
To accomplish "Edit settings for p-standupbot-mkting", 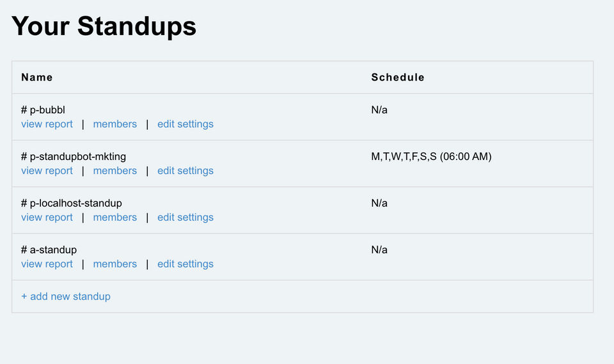I will [x=185, y=171].
